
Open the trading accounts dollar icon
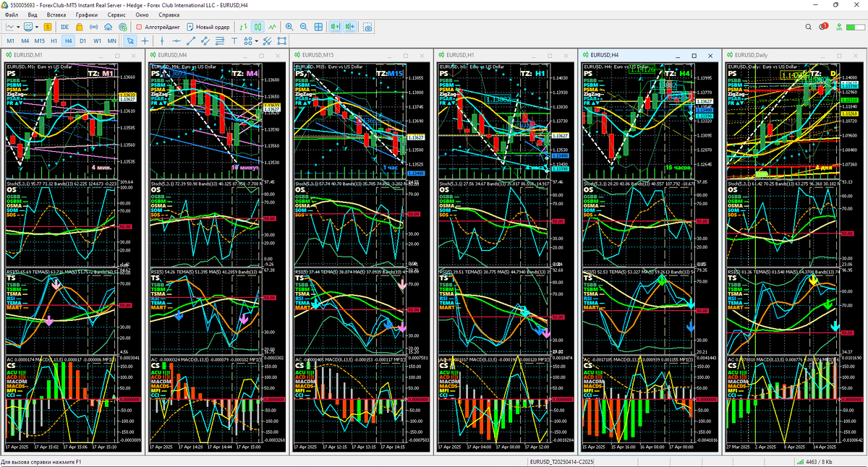coord(47,27)
